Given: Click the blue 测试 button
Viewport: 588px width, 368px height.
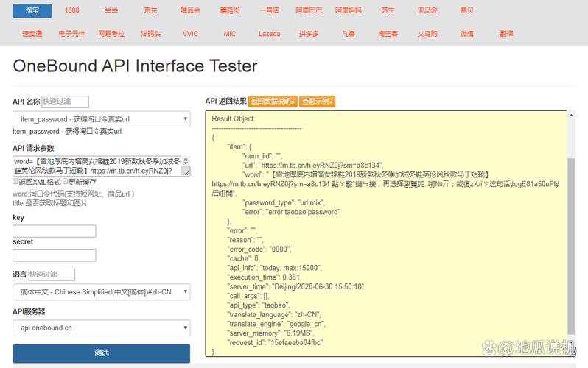Looking at the screenshot, I should 101,353.
